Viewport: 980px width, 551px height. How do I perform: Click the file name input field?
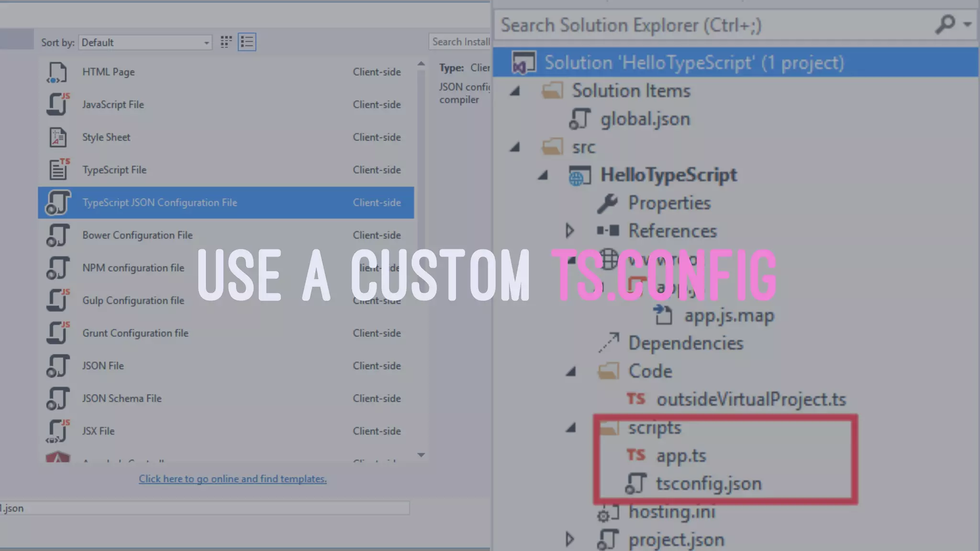pyautogui.click(x=205, y=508)
